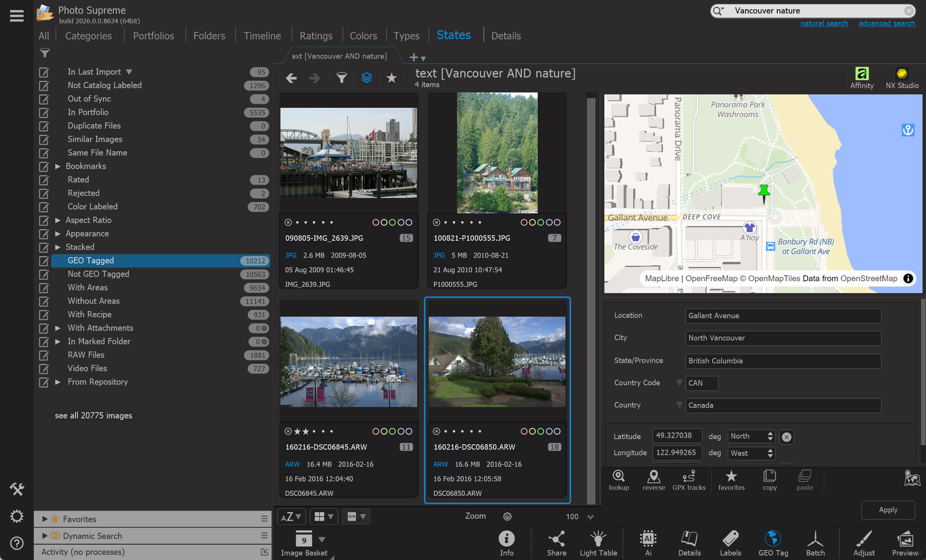Open the AZ sort order dropdown

click(x=291, y=516)
